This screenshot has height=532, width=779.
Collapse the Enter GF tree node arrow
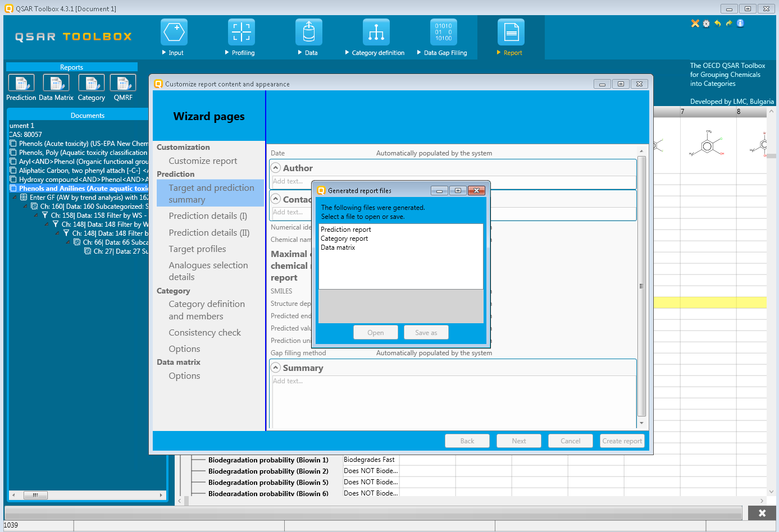coord(15,198)
